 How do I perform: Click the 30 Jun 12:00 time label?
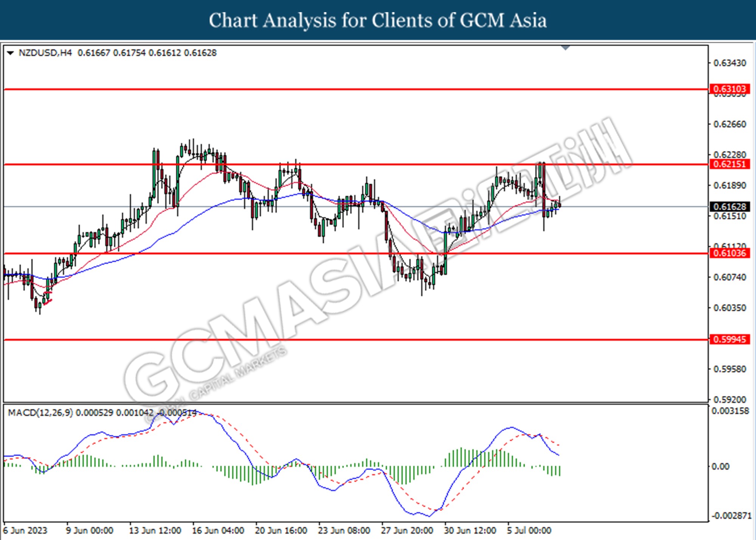(x=470, y=531)
